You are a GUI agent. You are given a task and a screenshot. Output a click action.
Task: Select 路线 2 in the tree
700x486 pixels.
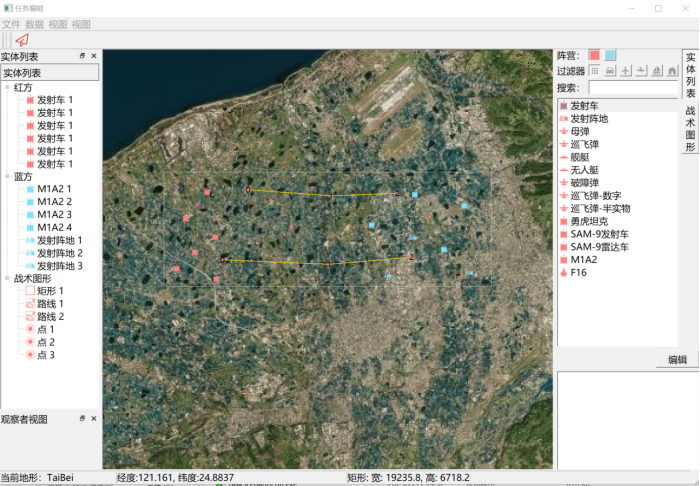50,316
